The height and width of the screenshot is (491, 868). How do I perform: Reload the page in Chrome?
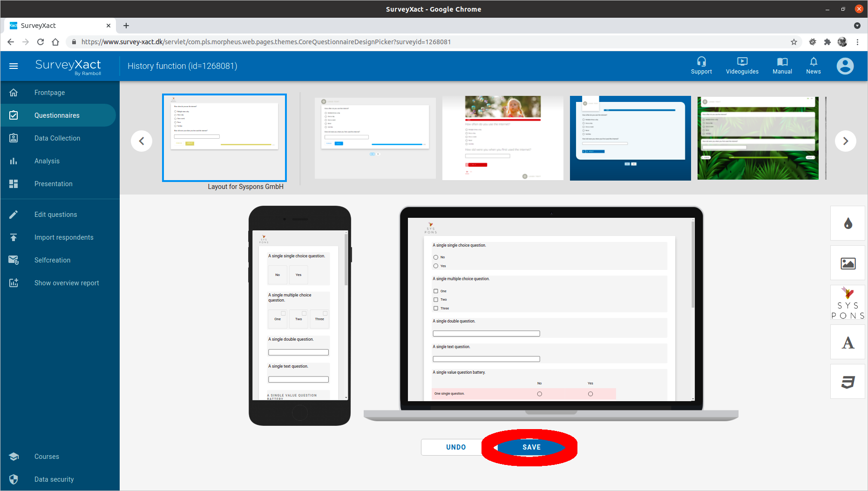coord(41,42)
